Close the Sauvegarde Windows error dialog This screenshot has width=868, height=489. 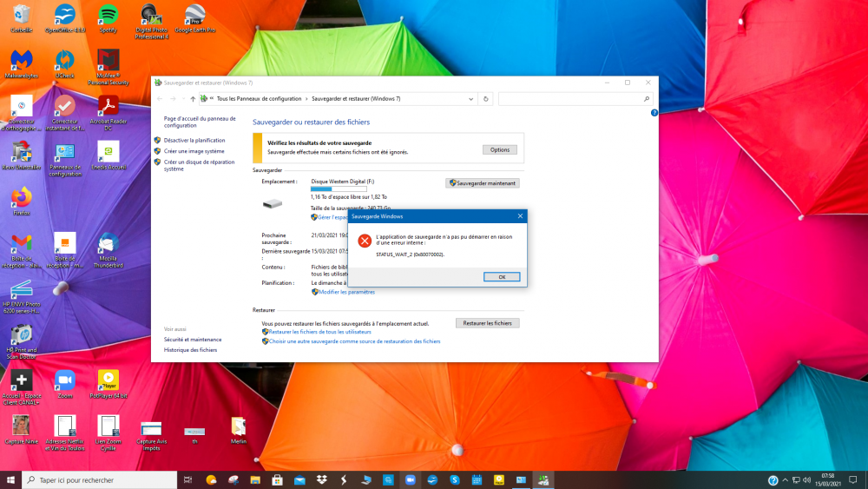[x=520, y=215]
